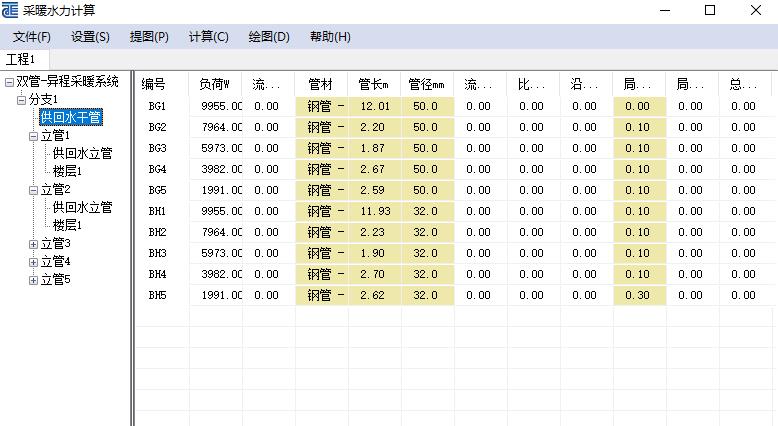Expand the 立管5 tree node
Screen dimensions: 778x426
tap(33, 280)
